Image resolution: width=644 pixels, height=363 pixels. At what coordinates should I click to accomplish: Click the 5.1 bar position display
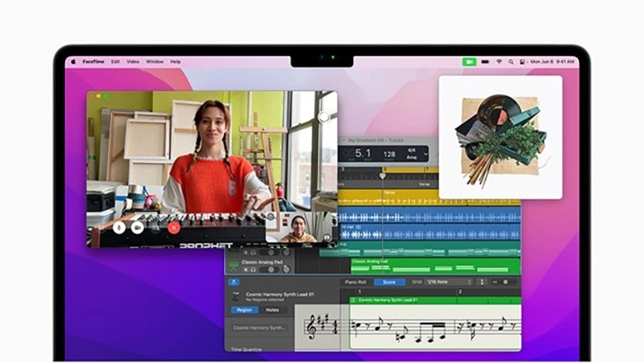[363, 154]
